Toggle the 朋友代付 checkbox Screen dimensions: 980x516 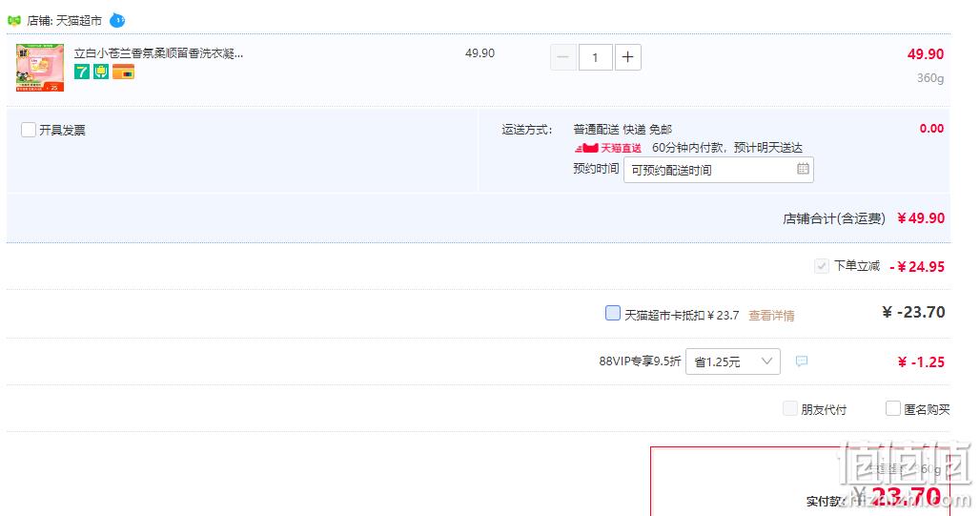pos(790,409)
